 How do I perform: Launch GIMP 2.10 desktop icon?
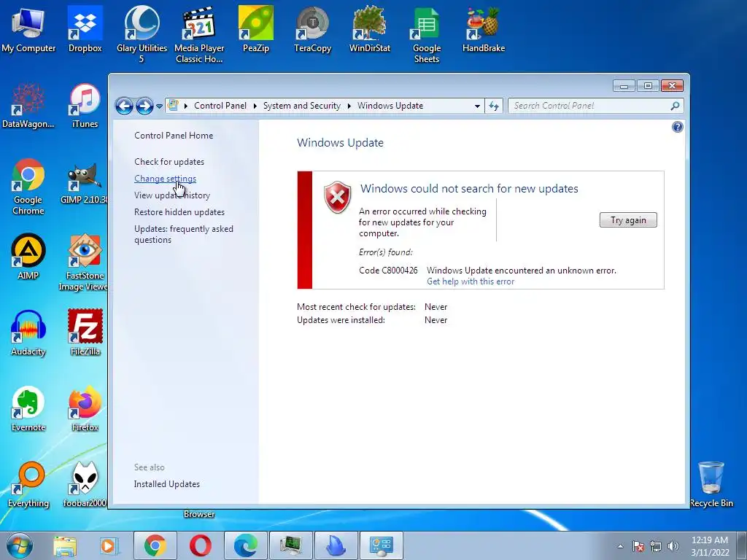[x=84, y=184]
